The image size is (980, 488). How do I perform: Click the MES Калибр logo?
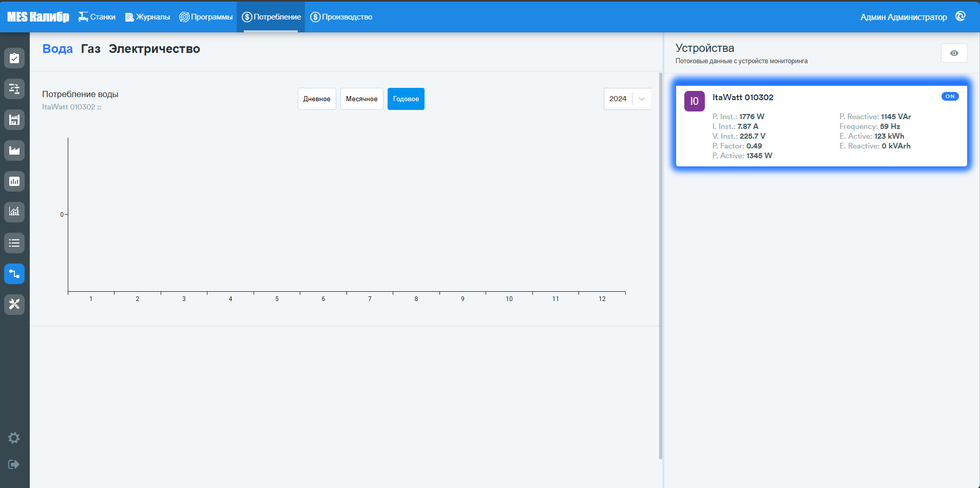(38, 17)
